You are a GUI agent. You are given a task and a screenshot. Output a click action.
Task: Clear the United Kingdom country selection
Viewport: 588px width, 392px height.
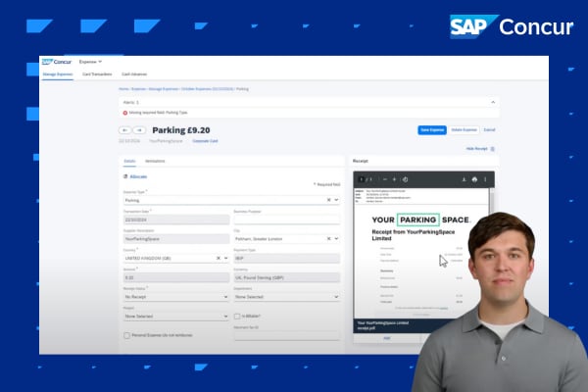pos(218,258)
